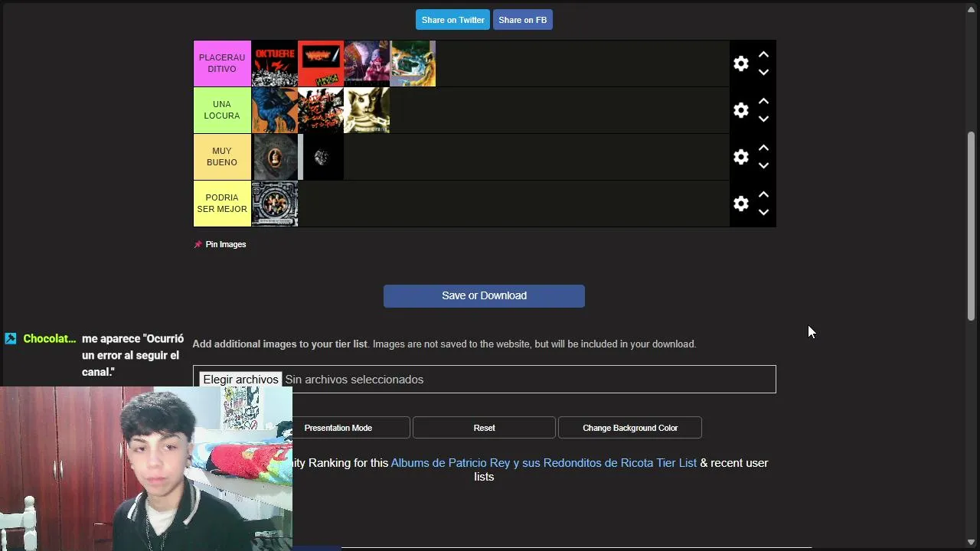Select the blue album cover in UNA LOCURA row

click(275, 110)
